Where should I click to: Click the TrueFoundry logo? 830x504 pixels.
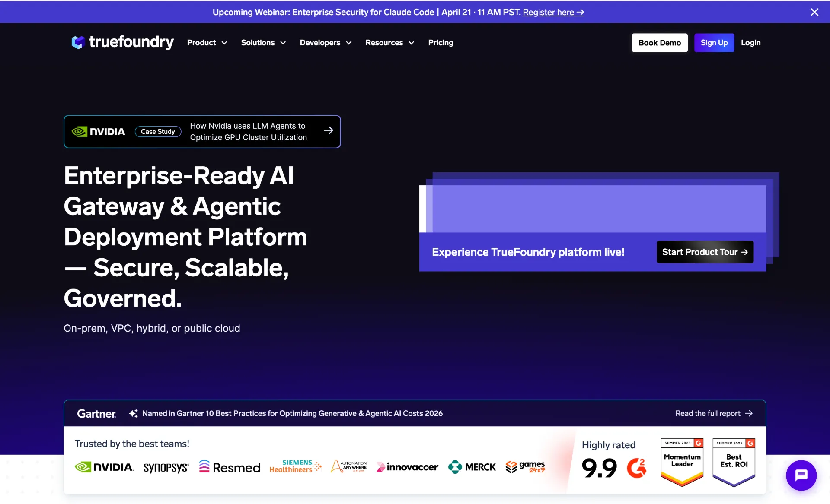point(122,42)
